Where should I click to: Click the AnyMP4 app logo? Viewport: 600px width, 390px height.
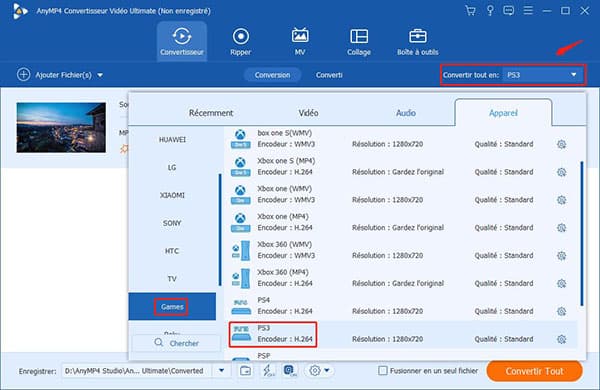click(x=20, y=11)
